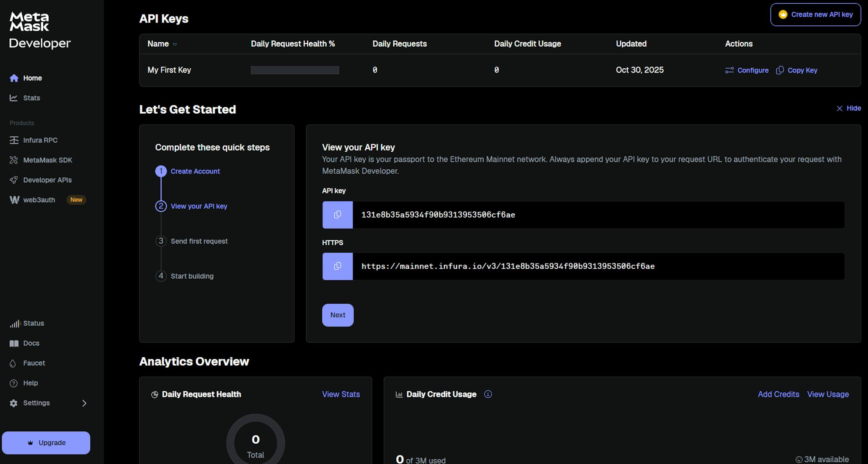Open the Status page from sidebar
The height and width of the screenshot is (464, 868).
point(33,323)
